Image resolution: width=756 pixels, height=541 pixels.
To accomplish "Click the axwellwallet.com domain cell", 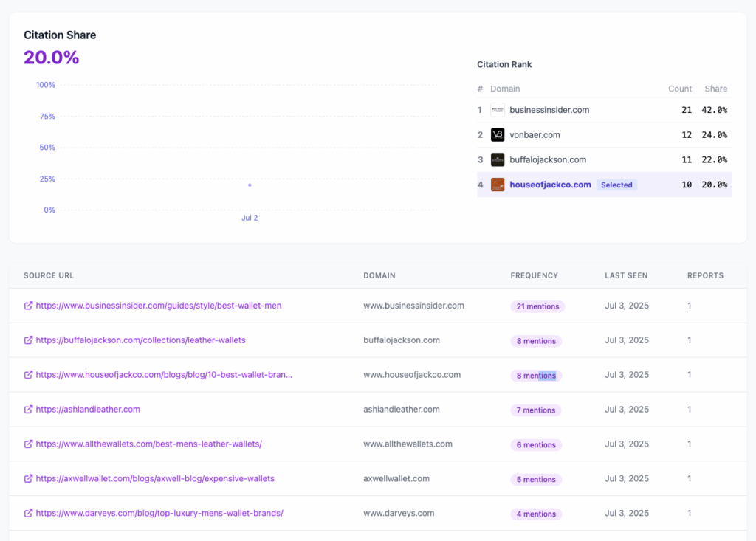I will (x=396, y=479).
